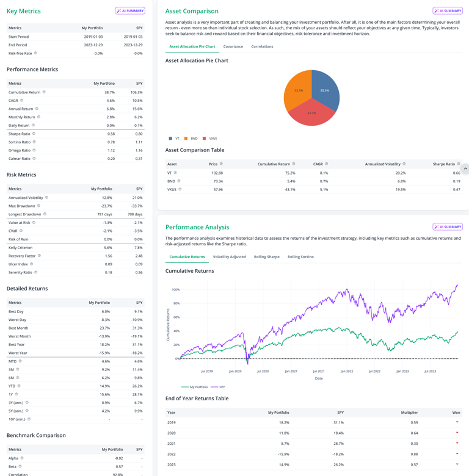The width and height of the screenshot is (469, 476).
Task: Open the Rolling Sortino tab
Action: (x=300, y=257)
